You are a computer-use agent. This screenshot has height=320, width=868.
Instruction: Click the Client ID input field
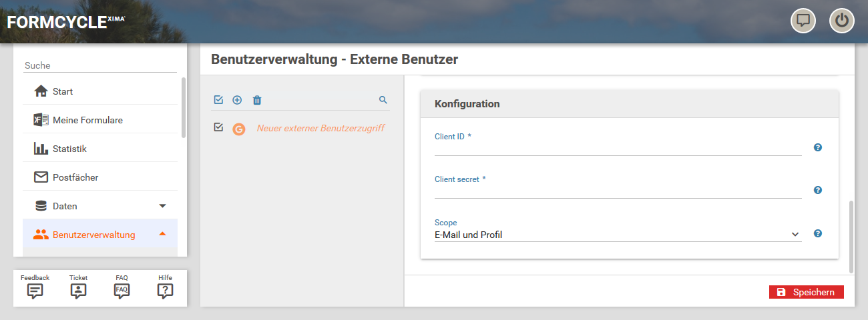[617, 148]
